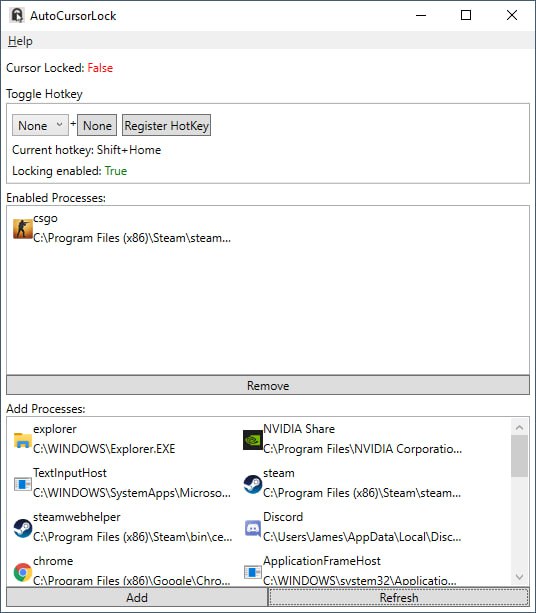This screenshot has height=613, width=536.
Task: Click the None key capture button
Action: pyautogui.click(x=97, y=125)
